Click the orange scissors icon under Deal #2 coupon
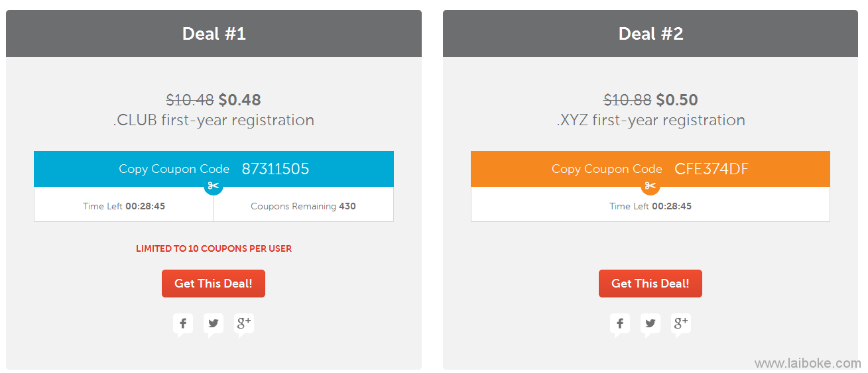 [651, 186]
